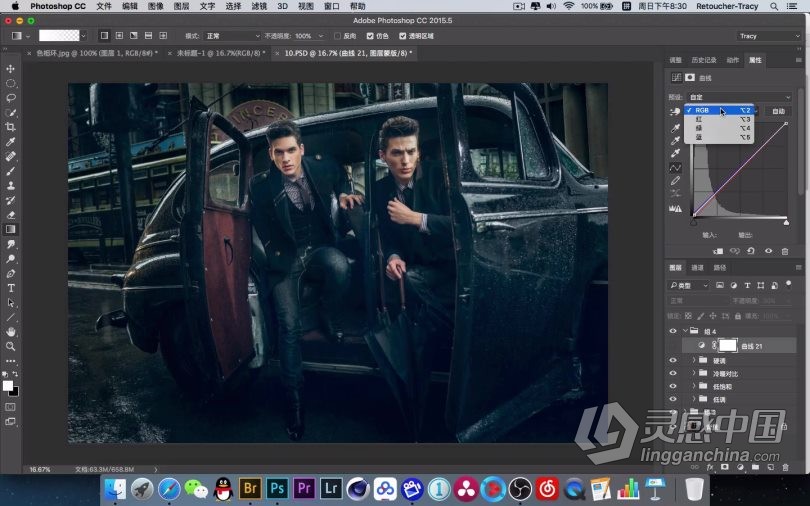
Task: Toggle the 透明区域 transparency checkbox
Action: [402, 36]
